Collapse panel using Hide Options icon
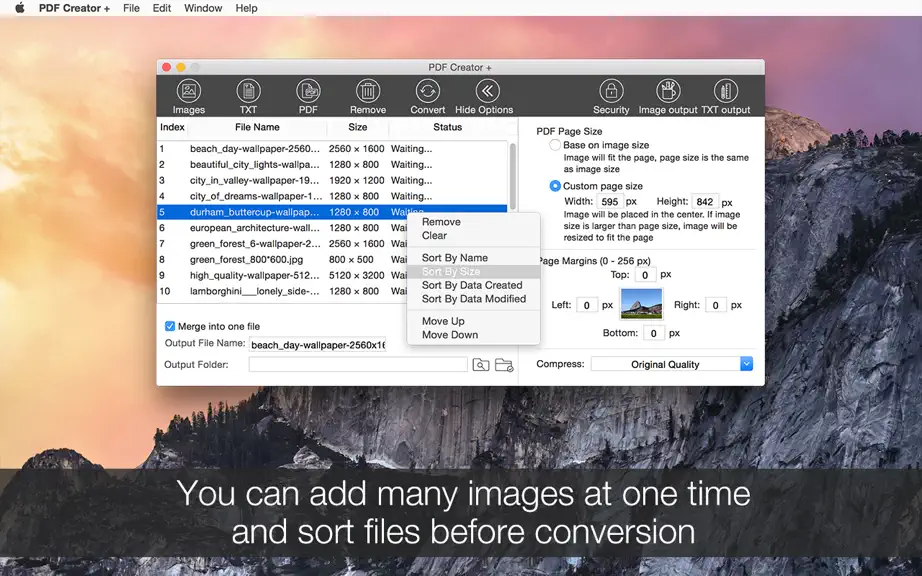 [x=487, y=91]
